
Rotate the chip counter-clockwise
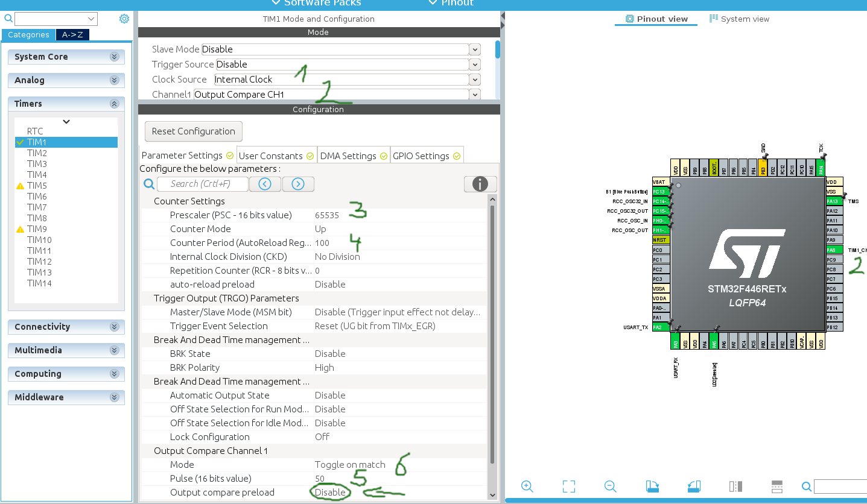(693, 487)
